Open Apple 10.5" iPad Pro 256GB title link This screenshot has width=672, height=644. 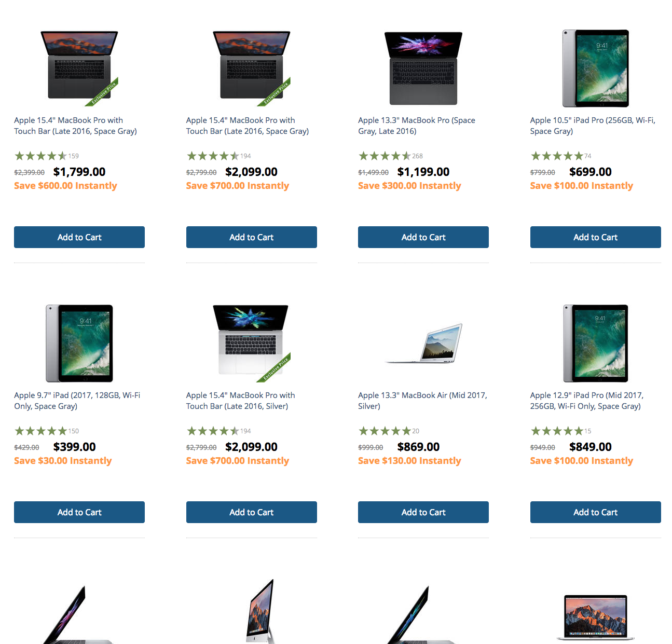(593, 126)
